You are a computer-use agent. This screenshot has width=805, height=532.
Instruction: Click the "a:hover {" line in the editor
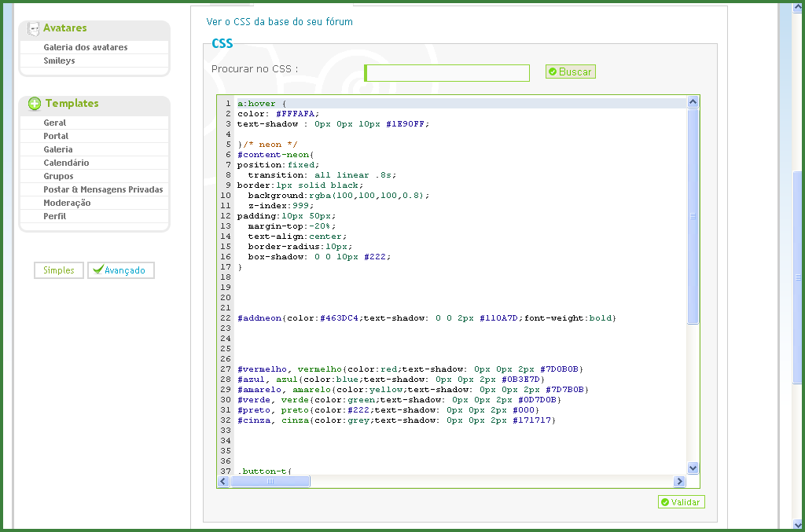pos(262,104)
